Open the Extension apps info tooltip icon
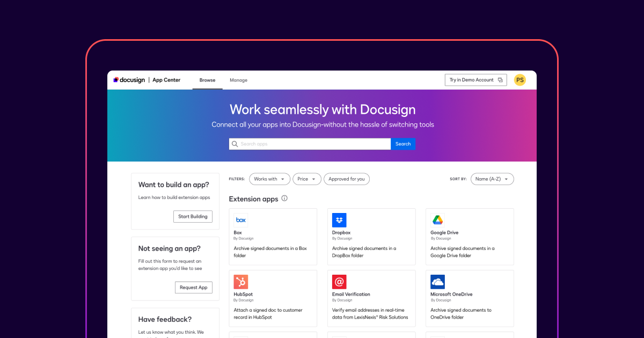 click(x=284, y=199)
